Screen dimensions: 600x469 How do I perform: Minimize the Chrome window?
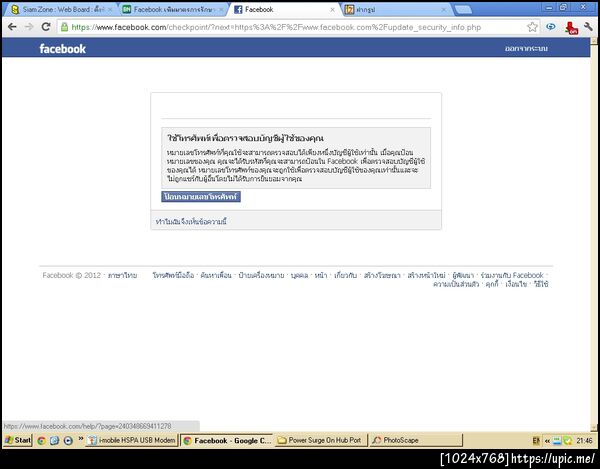tap(550, 7)
